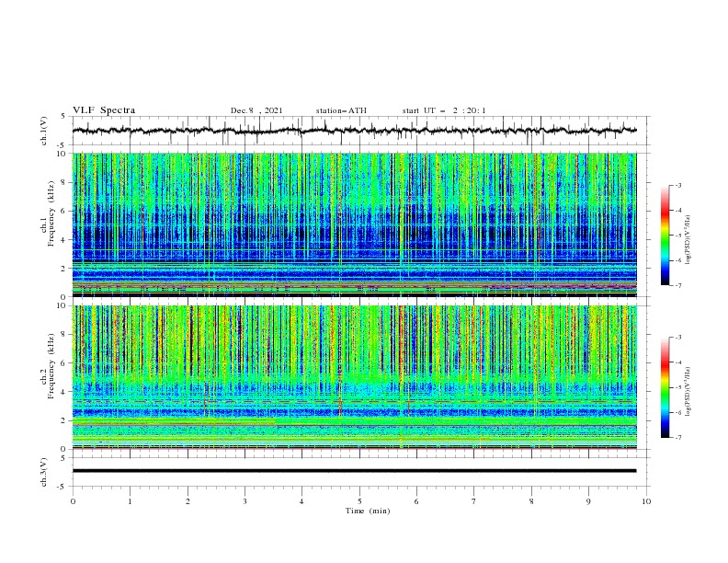The height and width of the screenshot is (563, 728).
Task: Click time axis tick label '8'
Action: (531, 501)
